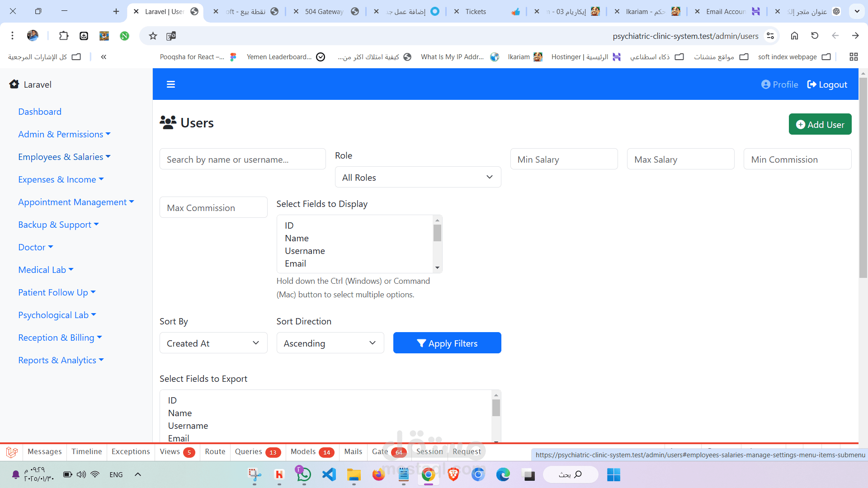Open the Sort By Created At dropdown
The width and height of the screenshot is (868, 488).
point(213,343)
